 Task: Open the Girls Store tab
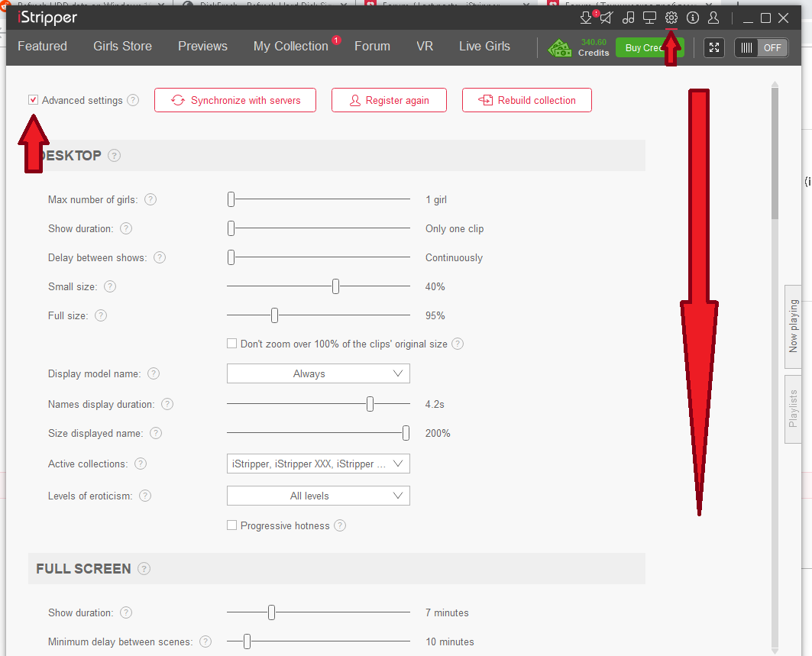tap(123, 46)
